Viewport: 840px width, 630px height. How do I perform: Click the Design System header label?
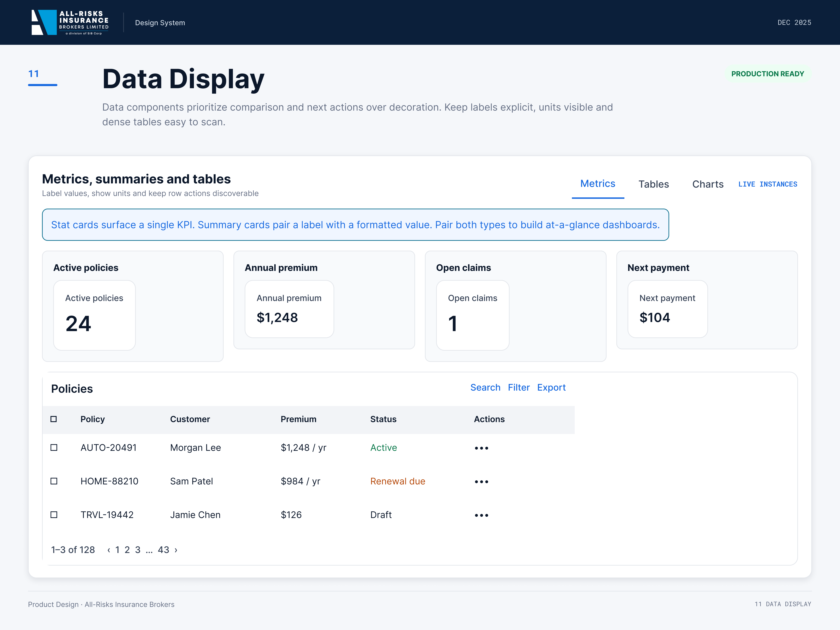coord(160,23)
